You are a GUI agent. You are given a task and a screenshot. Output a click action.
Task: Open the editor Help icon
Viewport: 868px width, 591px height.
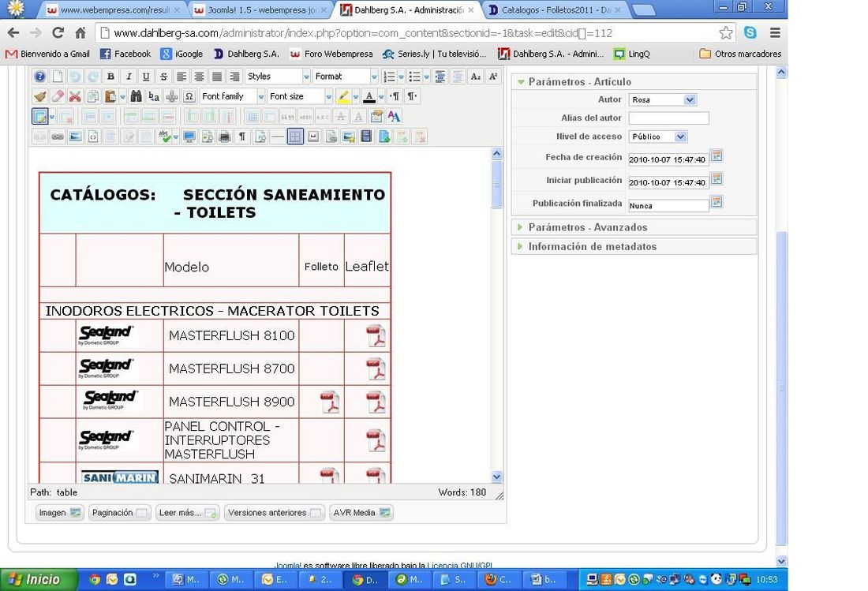pyautogui.click(x=40, y=77)
